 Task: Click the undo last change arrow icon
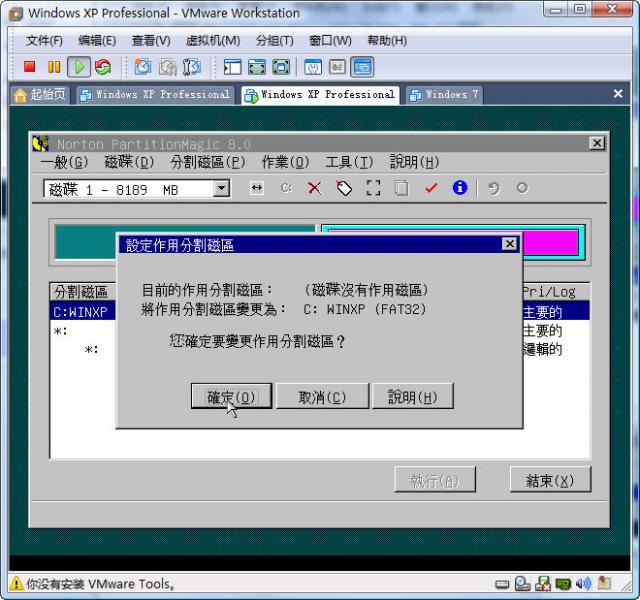(x=493, y=188)
